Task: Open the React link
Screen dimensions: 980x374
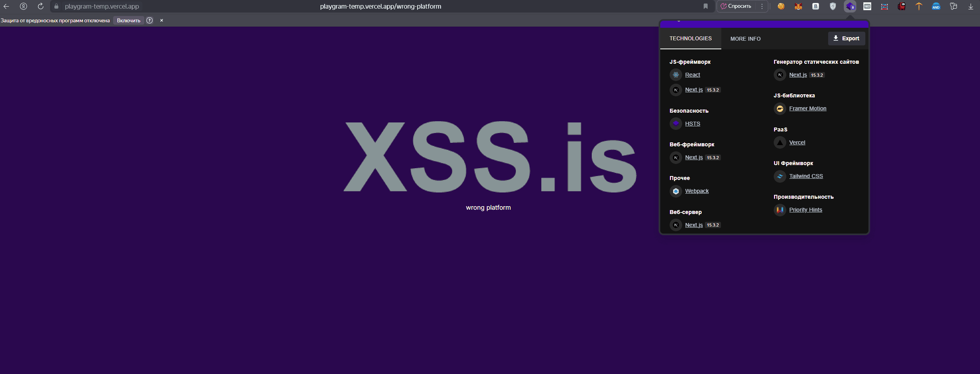Action: click(693, 75)
